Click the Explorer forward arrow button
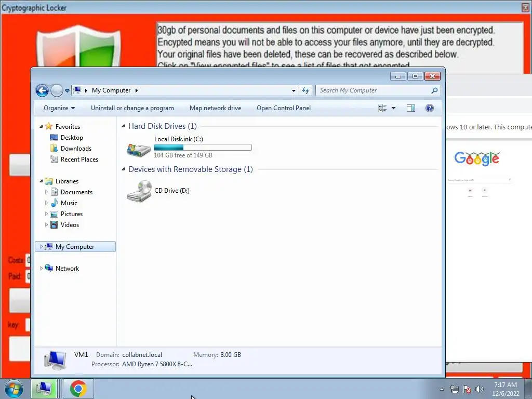The height and width of the screenshot is (399, 532). [x=57, y=90]
